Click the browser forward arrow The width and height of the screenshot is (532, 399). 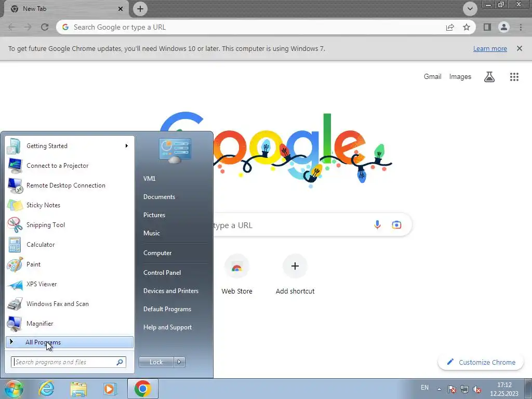click(x=28, y=27)
